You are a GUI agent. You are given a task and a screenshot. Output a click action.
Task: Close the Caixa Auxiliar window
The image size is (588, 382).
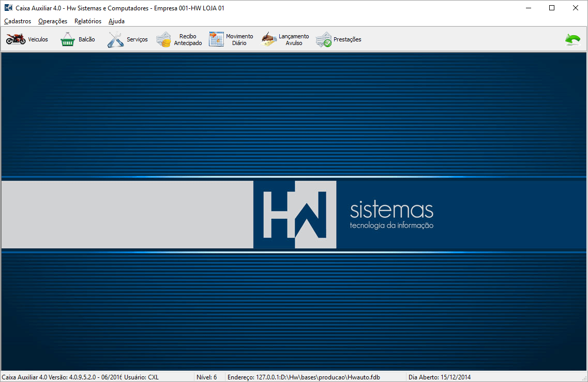click(x=575, y=8)
